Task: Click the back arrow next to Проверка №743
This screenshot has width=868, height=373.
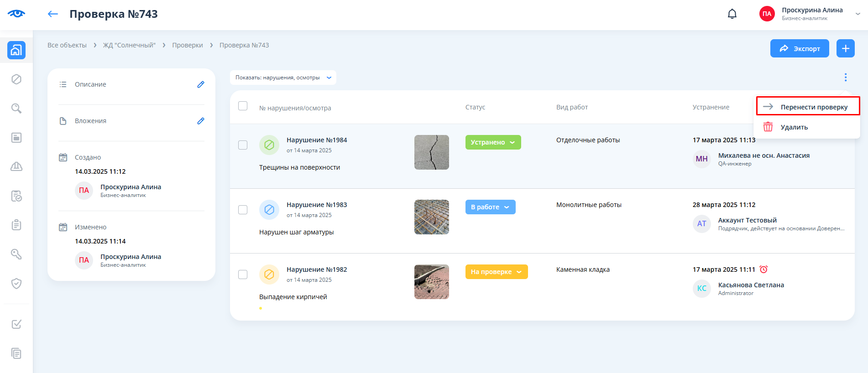Action: [x=53, y=14]
